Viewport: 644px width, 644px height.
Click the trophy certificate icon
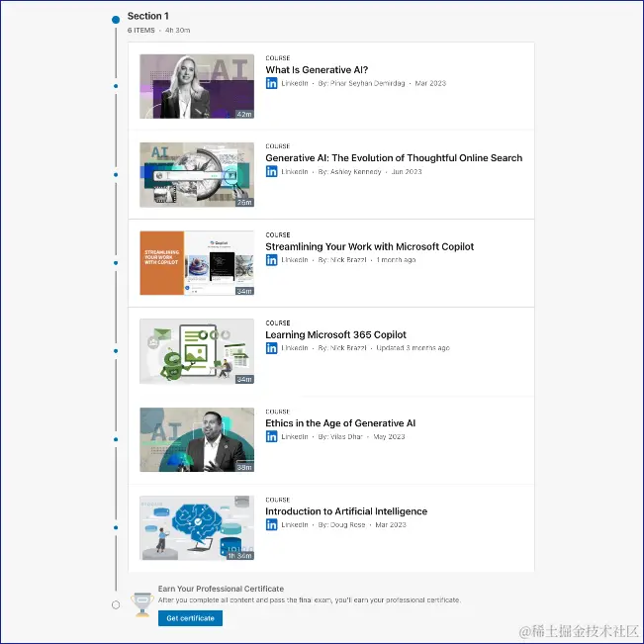[x=142, y=604]
